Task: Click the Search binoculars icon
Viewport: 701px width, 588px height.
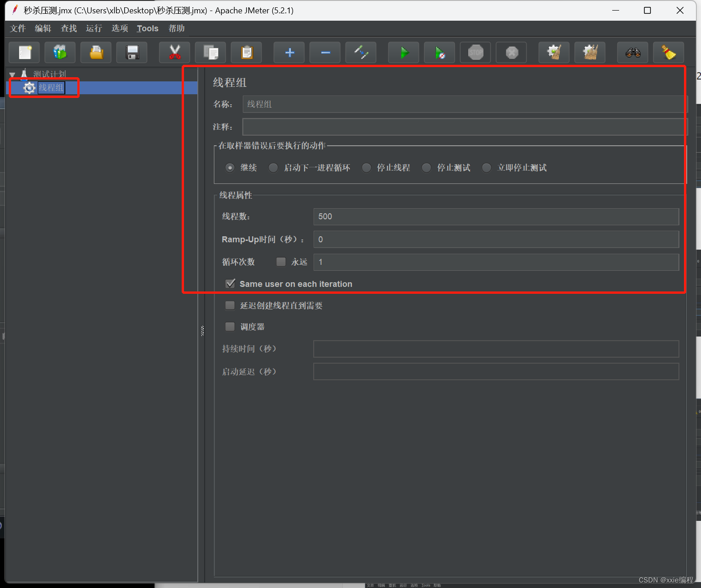Action: point(633,52)
